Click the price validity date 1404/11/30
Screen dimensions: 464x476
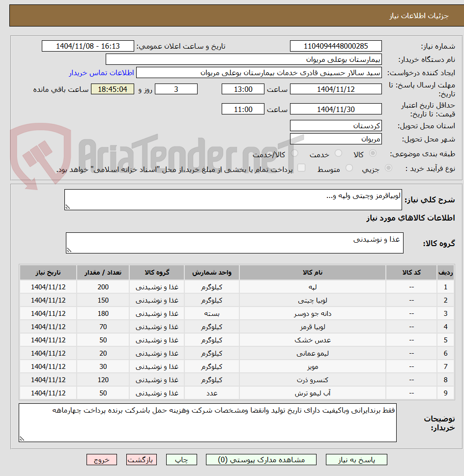click(336, 109)
